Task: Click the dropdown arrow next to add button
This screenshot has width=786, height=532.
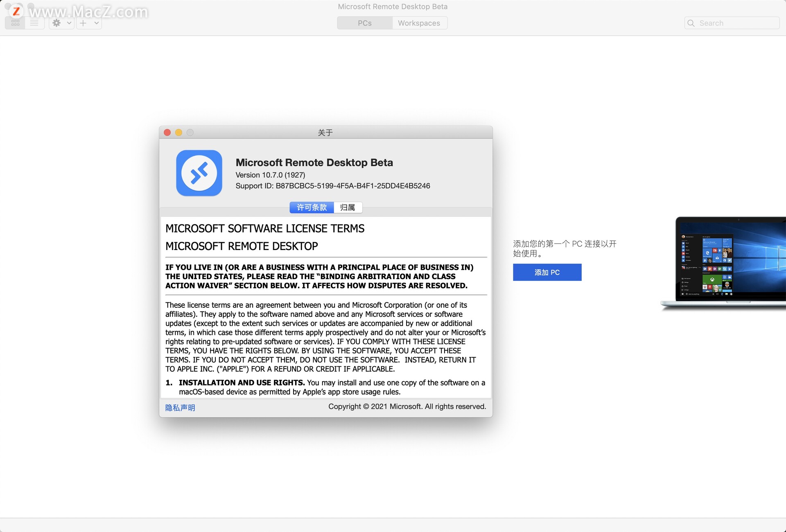Action: (96, 23)
